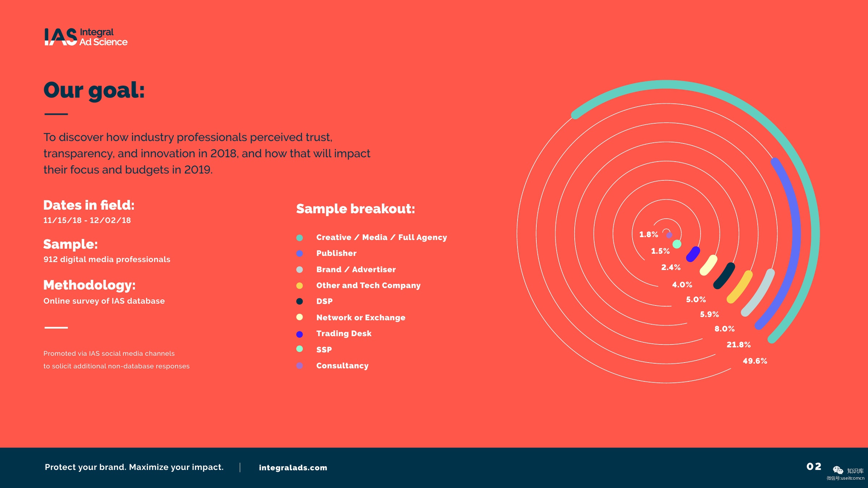Click the mint green SSP legend dot

299,349
